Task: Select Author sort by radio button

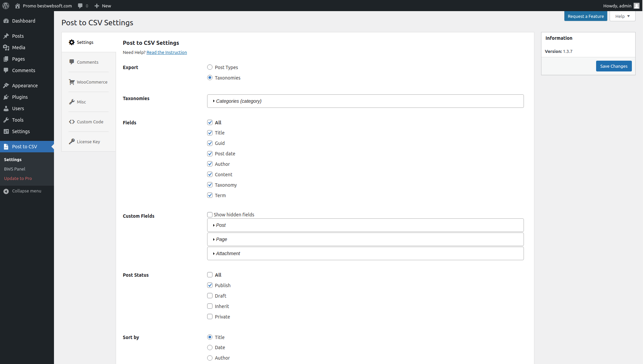Action: coord(210,358)
